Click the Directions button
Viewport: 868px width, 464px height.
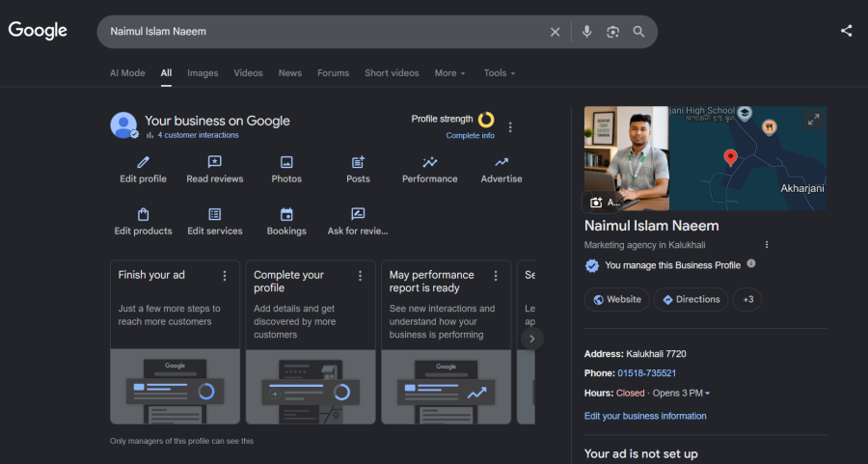(691, 300)
